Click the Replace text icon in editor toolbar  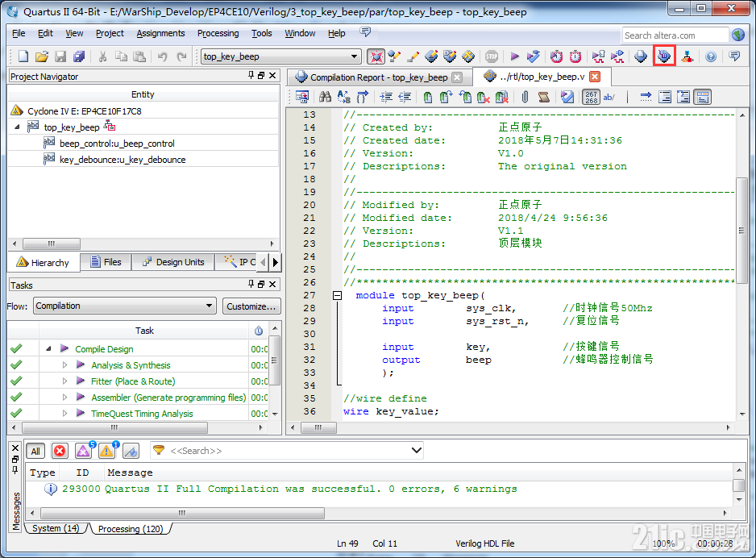pos(344,97)
